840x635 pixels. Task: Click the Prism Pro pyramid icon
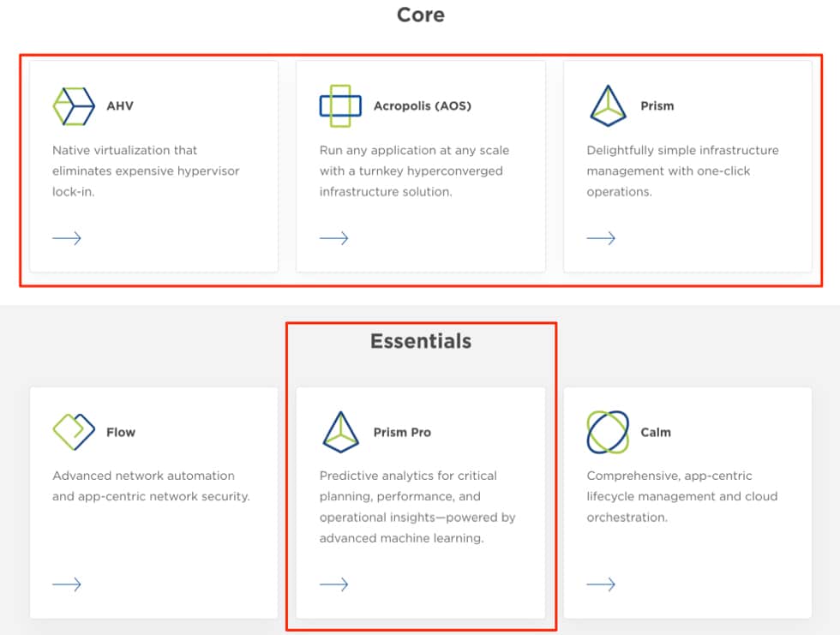(x=340, y=432)
